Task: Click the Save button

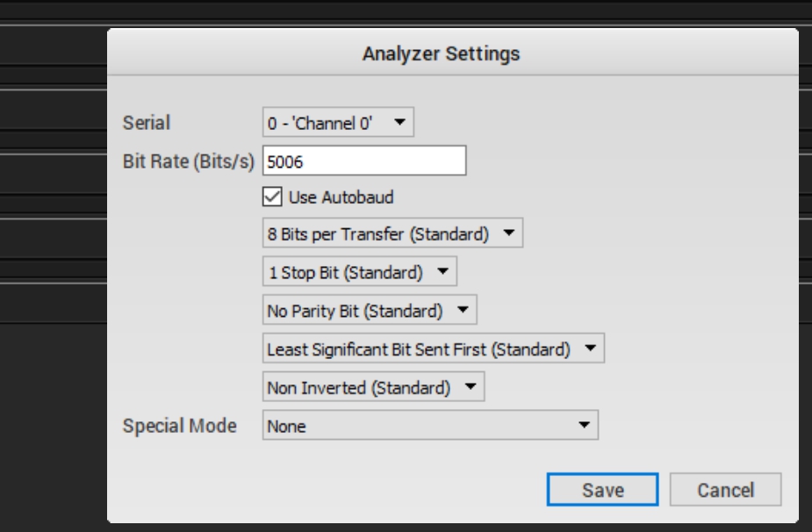Action: click(x=603, y=490)
